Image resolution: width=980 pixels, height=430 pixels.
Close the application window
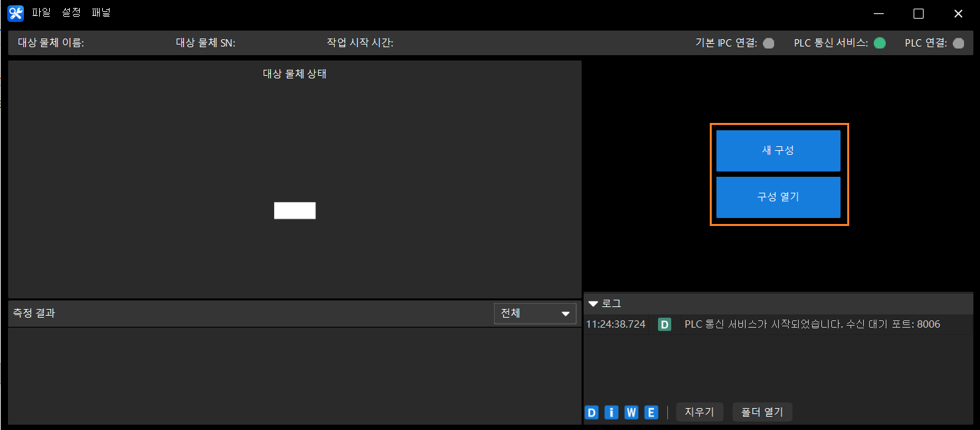click(958, 13)
